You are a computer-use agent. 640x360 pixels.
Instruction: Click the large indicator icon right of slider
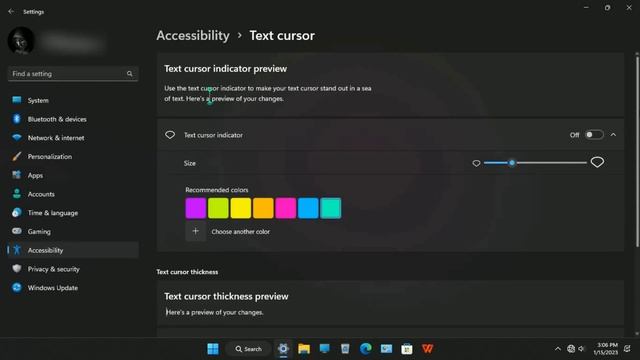597,162
